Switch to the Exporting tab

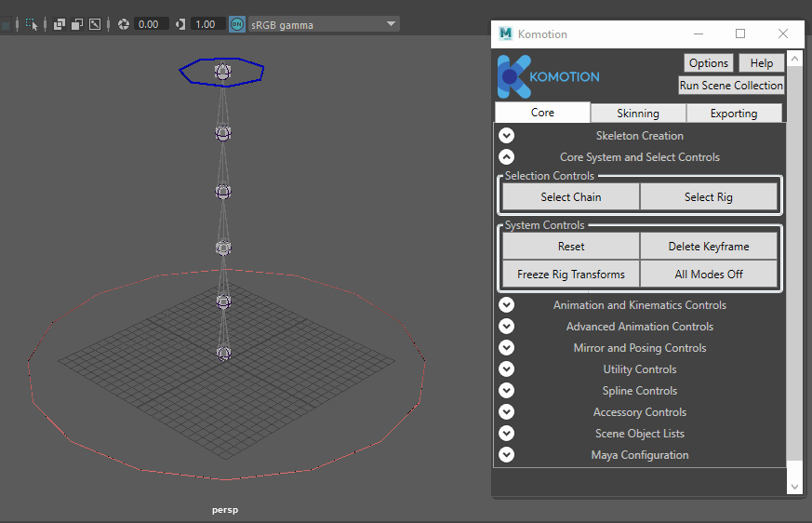point(734,114)
